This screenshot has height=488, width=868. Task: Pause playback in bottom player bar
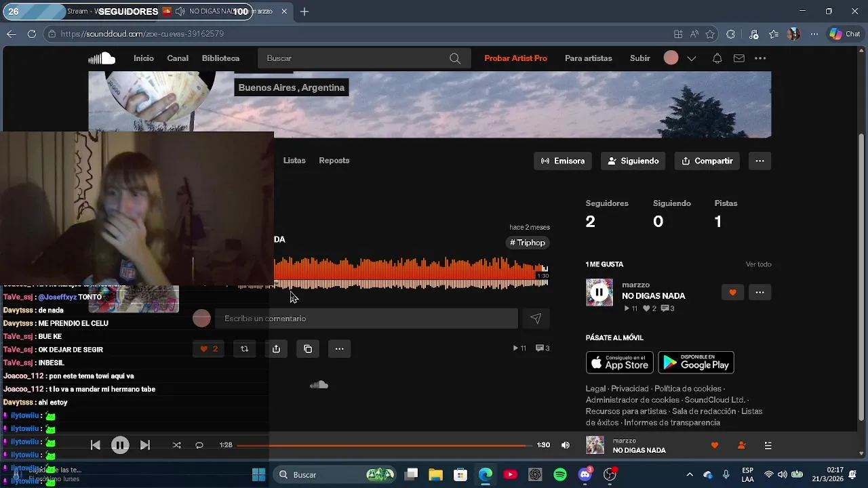tap(120, 445)
